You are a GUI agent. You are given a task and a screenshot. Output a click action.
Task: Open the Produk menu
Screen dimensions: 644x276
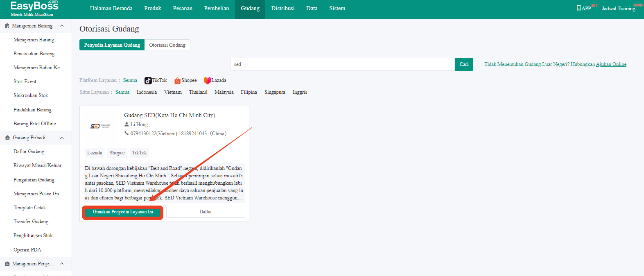click(x=153, y=9)
